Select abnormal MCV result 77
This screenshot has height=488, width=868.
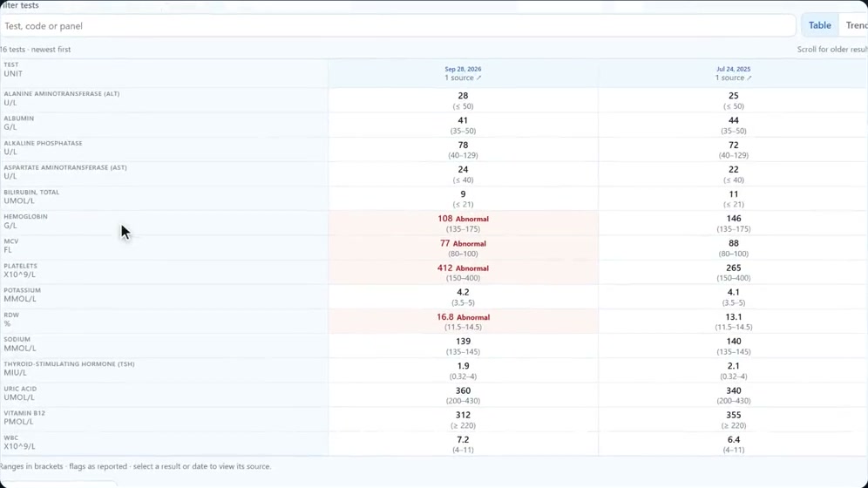pos(445,243)
